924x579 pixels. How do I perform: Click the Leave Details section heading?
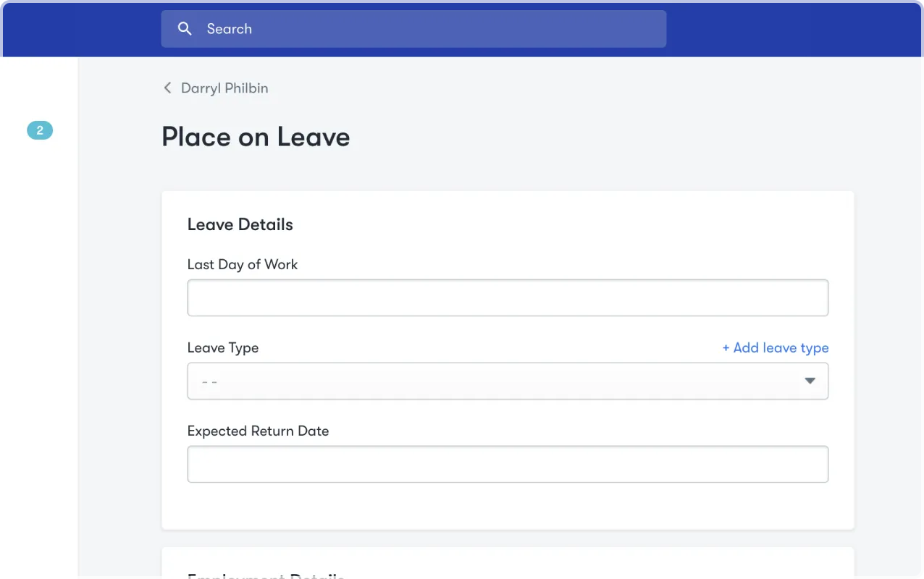[x=240, y=224]
